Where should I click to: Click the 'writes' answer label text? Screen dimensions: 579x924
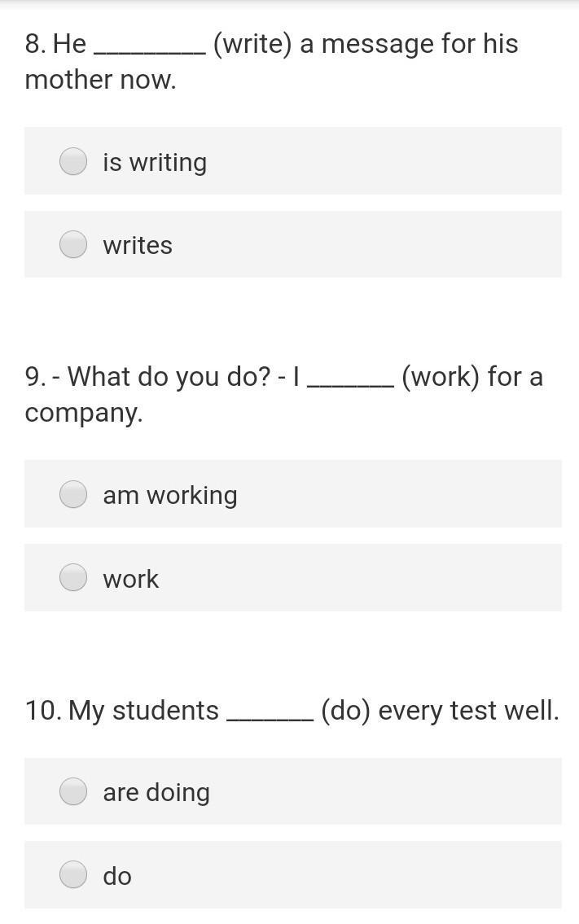point(138,246)
